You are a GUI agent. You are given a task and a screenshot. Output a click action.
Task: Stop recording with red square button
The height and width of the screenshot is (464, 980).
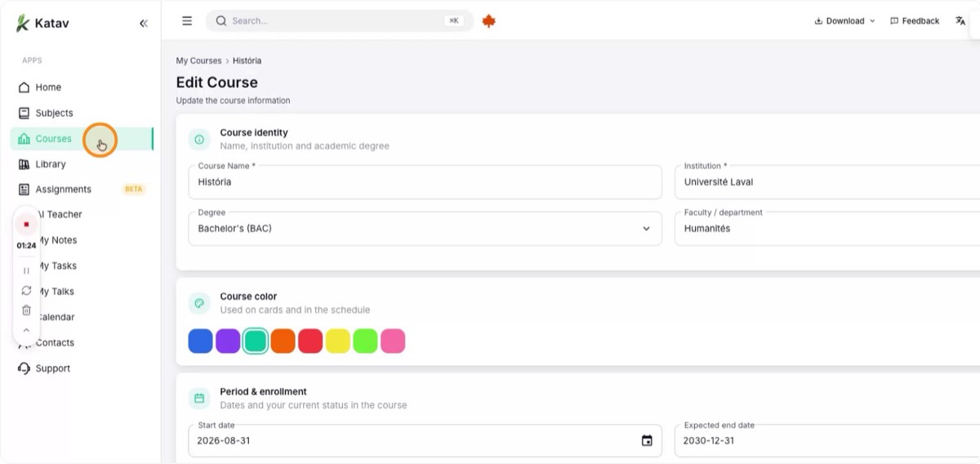26,225
